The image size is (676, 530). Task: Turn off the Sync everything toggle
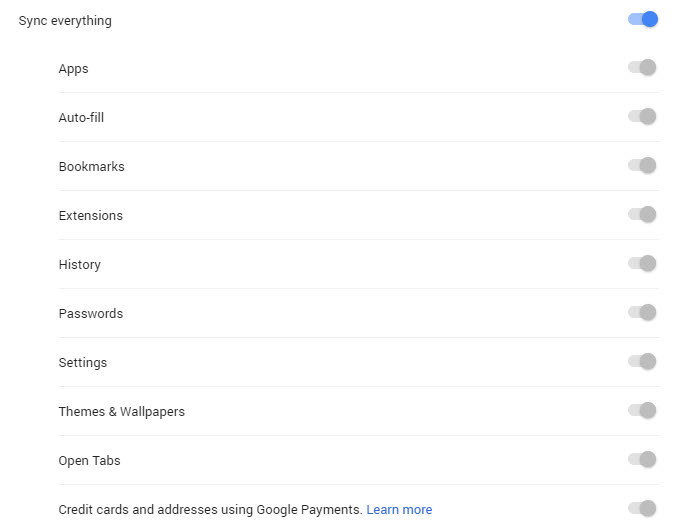[642, 19]
